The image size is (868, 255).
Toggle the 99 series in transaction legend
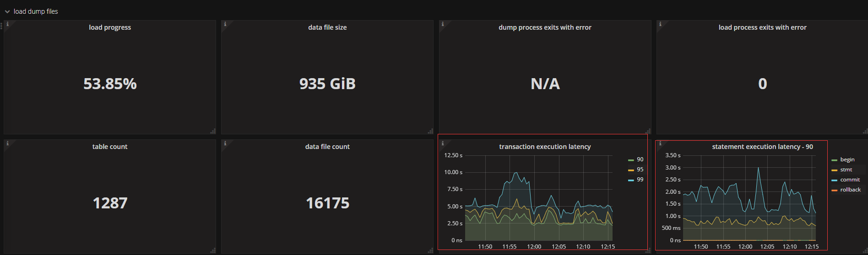(640, 180)
